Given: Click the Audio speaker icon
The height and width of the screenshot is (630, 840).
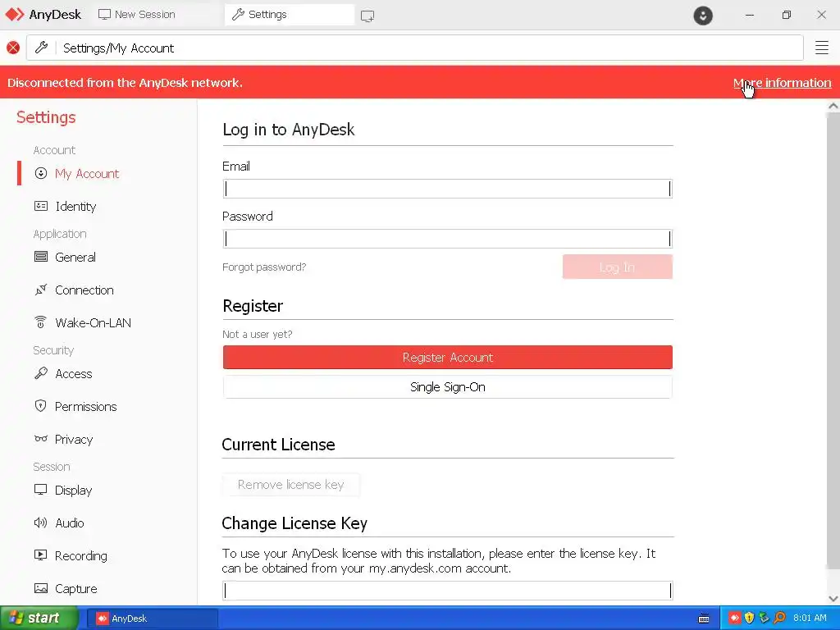Looking at the screenshot, I should (41, 523).
